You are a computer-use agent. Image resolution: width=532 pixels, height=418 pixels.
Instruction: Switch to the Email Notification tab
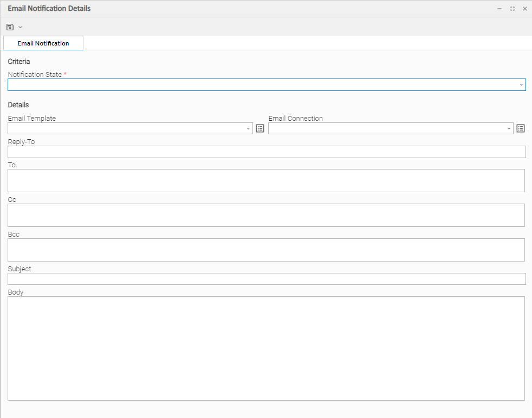[43, 43]
